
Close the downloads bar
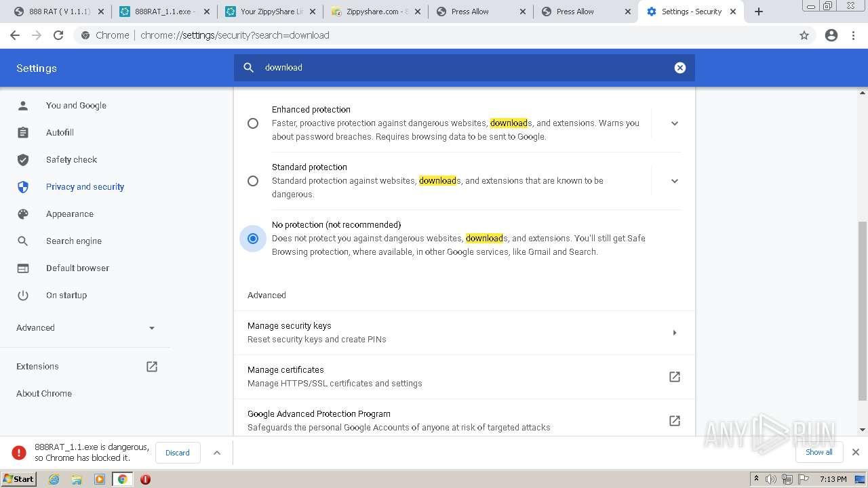tap(856, 452)
